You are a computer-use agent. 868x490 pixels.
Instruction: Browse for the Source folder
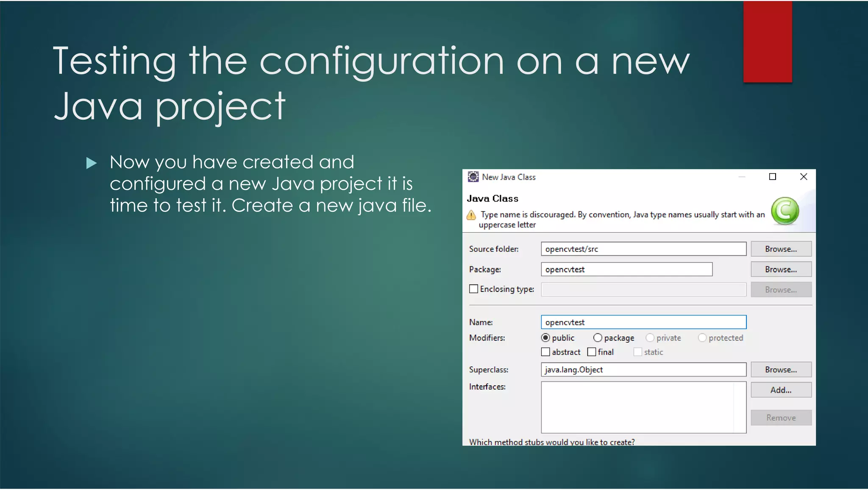coord(781,249)
